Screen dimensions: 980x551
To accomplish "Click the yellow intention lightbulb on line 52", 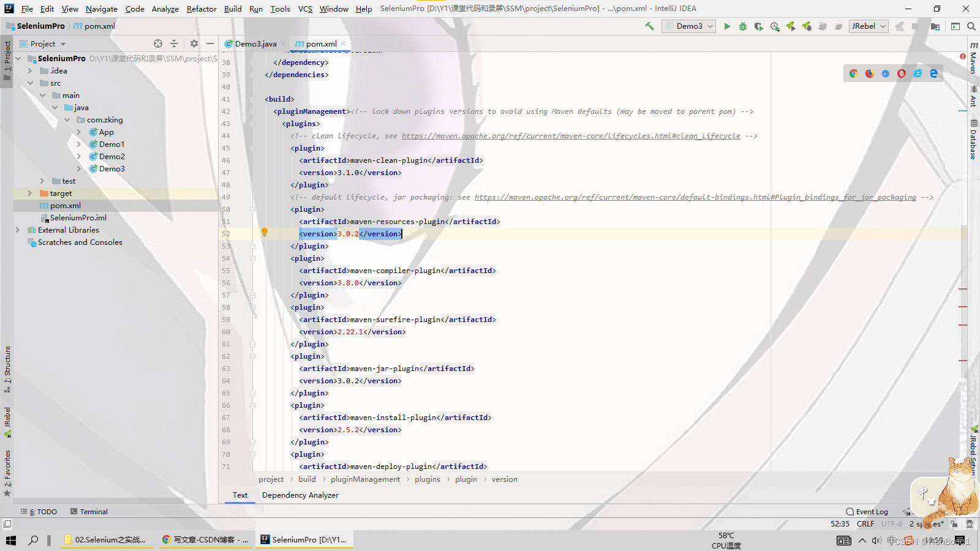I will [x=265, y=233].
